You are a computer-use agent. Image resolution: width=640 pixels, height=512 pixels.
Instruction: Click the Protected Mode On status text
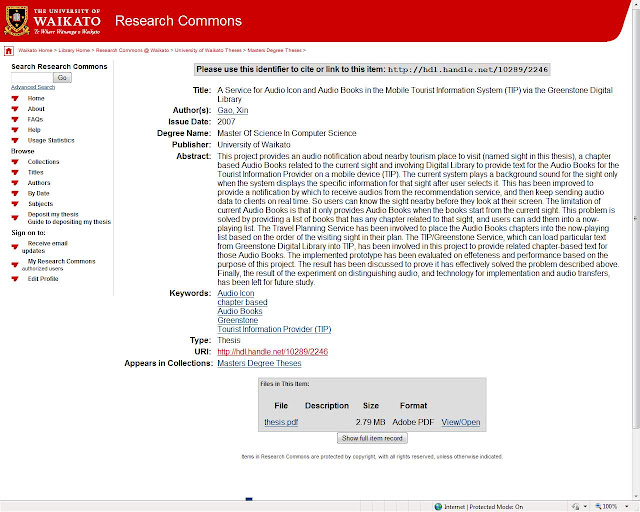coord(496,507)
